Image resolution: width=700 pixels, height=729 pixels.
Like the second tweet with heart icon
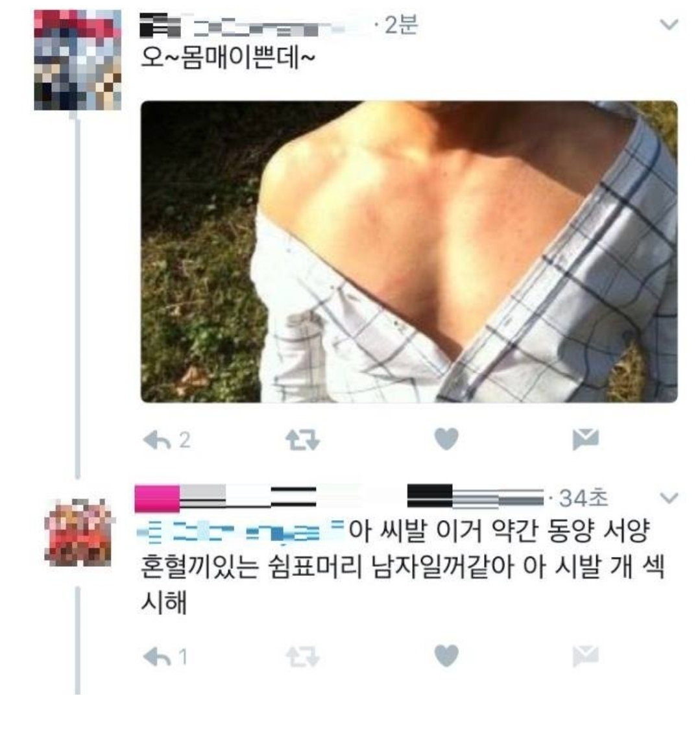(446, 656)
